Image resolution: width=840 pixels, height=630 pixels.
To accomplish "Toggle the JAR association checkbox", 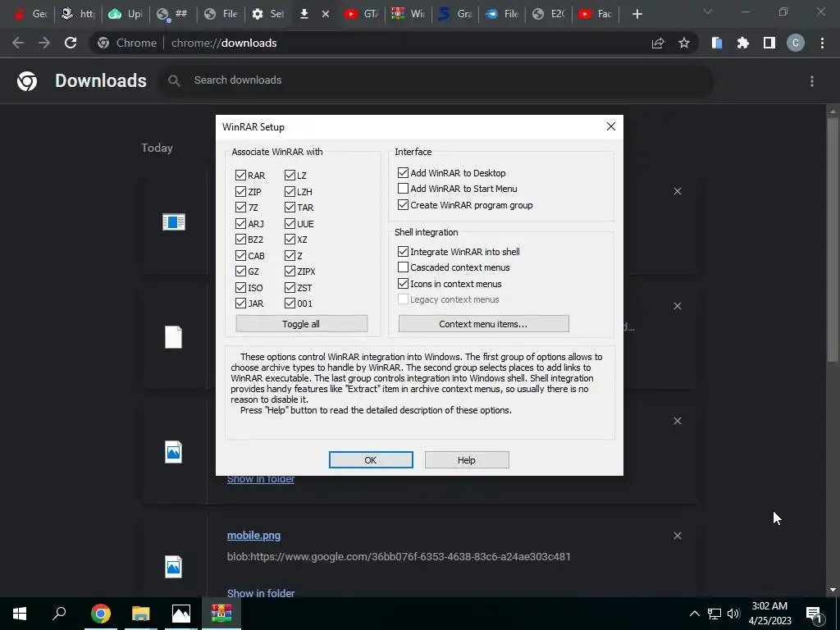I will pos(240,304).
